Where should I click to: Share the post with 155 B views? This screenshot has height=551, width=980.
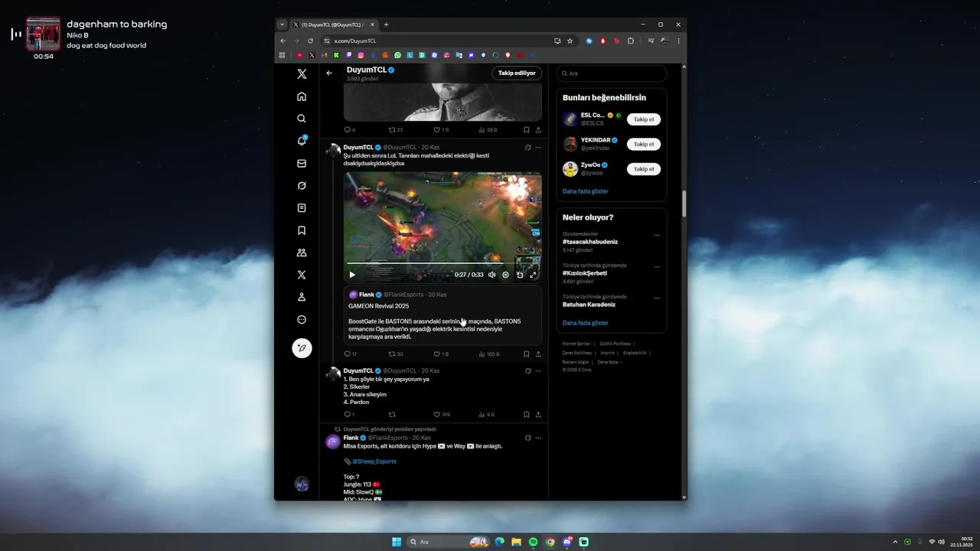coord(538,354)
